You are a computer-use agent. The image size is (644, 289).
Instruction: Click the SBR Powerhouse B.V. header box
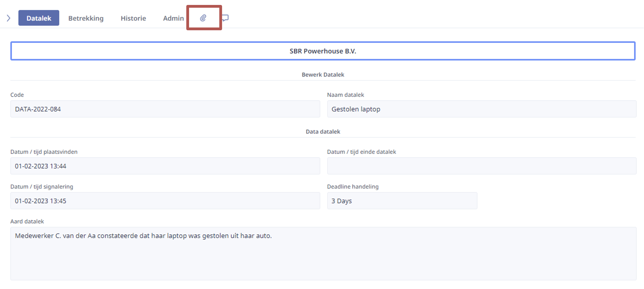tap(323, 51)
